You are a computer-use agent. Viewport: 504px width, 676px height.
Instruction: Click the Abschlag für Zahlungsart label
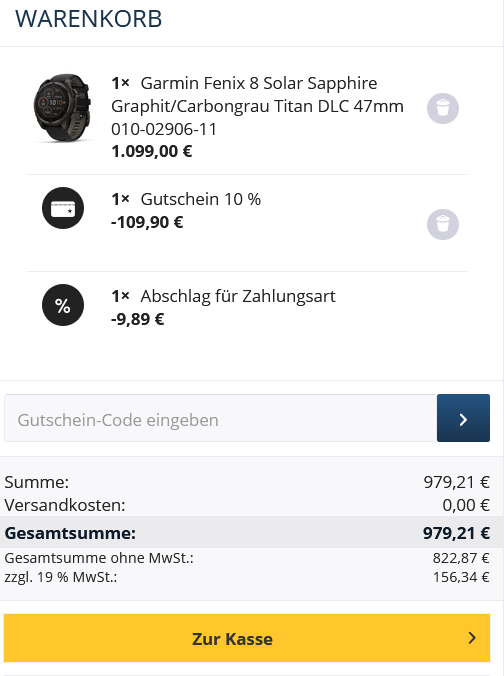238,296
